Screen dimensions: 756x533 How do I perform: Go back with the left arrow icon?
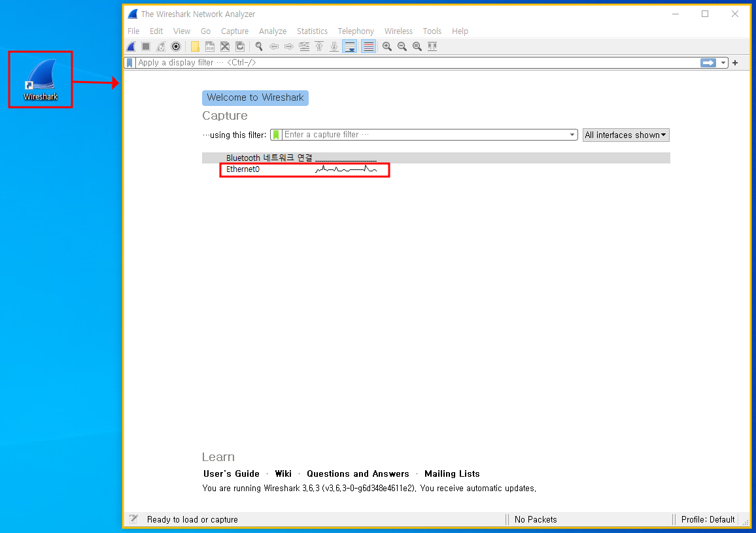tap(274, 47)
